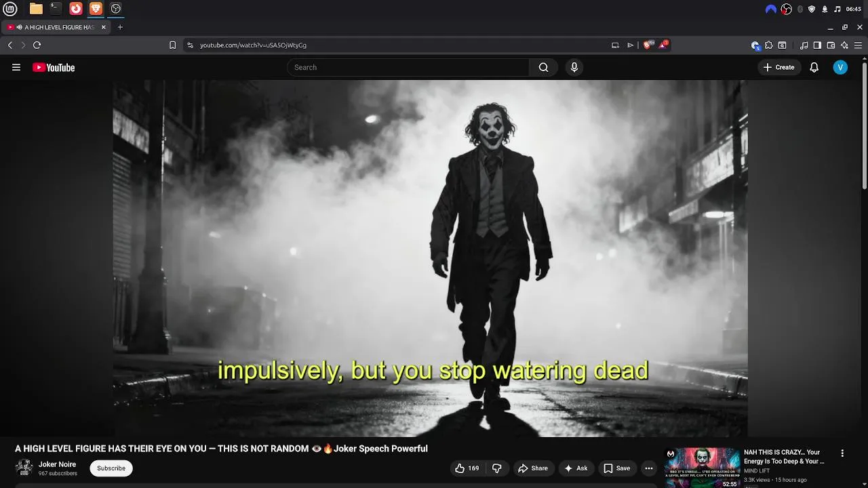868x488 pixels.
Task: Click the video title text
Action: point(221,449)
